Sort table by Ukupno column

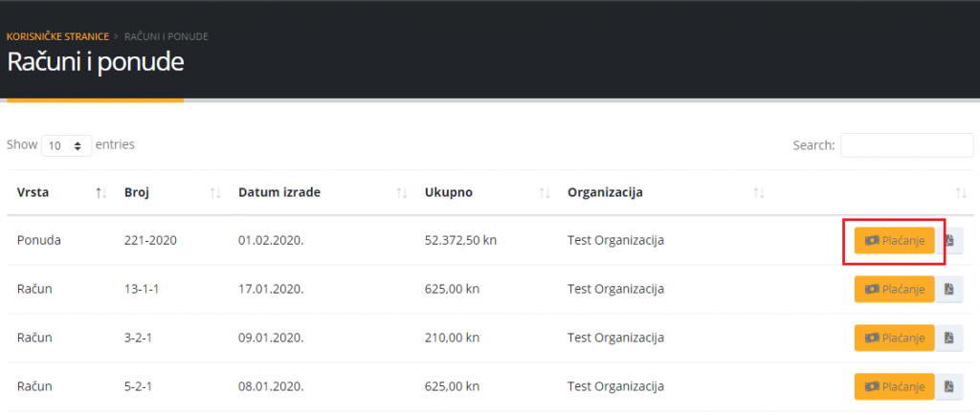pos(449,192)
